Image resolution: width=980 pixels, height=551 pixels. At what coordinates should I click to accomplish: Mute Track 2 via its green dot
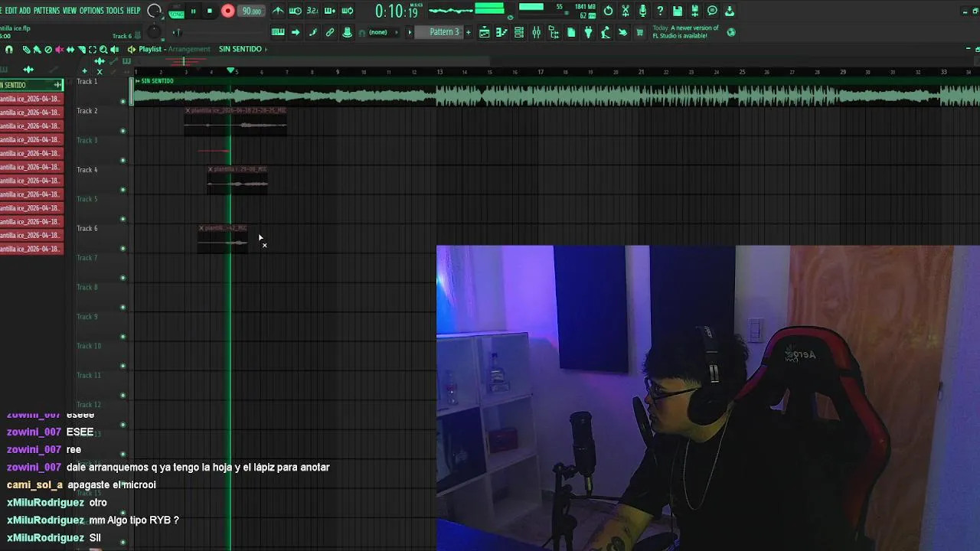[x=123, y=131]
